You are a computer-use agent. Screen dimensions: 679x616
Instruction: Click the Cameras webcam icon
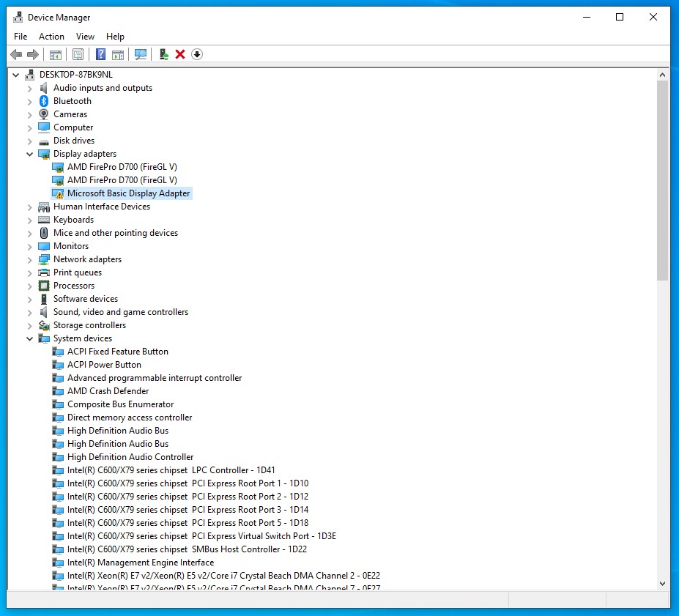pos(44,114)
